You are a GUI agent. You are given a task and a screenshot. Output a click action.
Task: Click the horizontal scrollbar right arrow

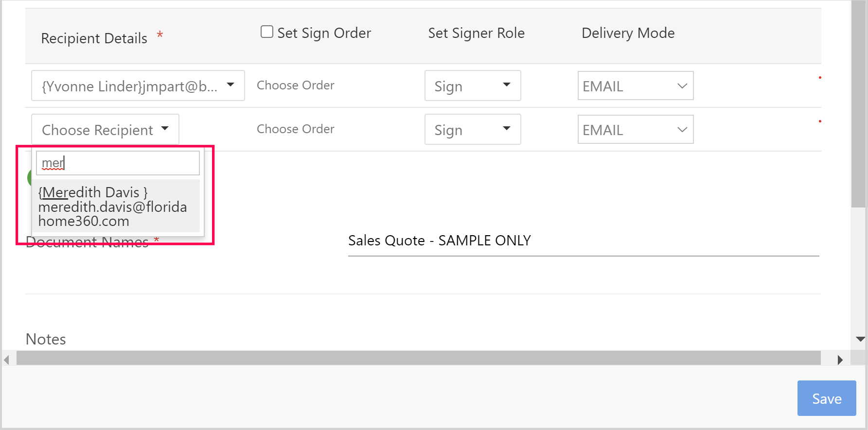(x=840, y=360)
